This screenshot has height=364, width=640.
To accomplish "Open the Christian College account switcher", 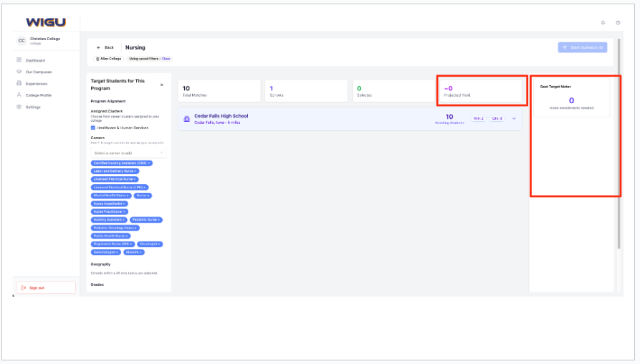I will 43,41.
